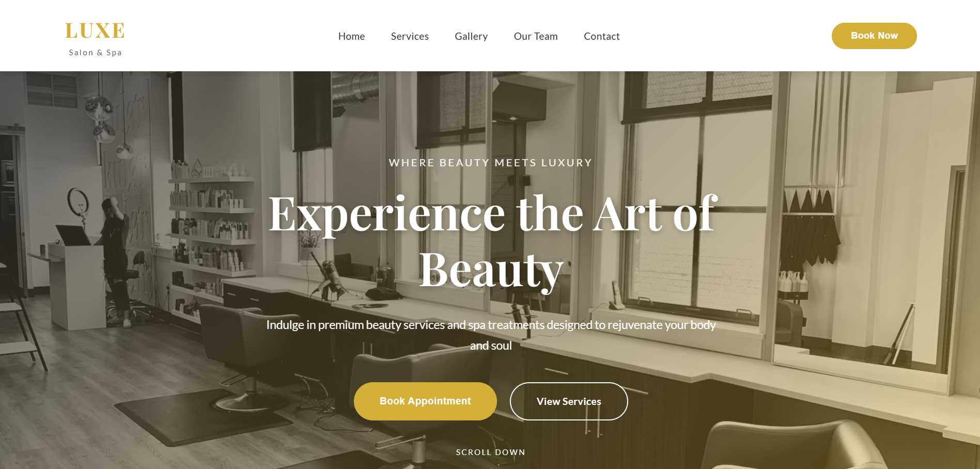Click the LUXE logo text

point(95,31)
